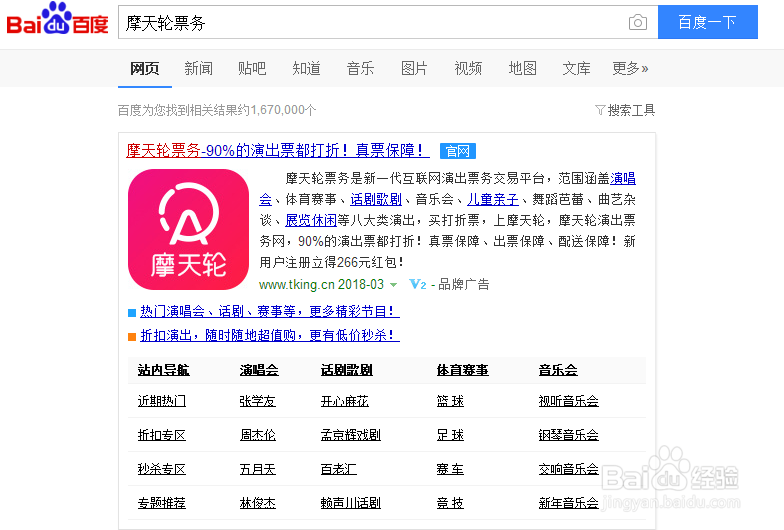Click the 体育赛事 column header
The image size is (784, 530).
tap(462, 370)
